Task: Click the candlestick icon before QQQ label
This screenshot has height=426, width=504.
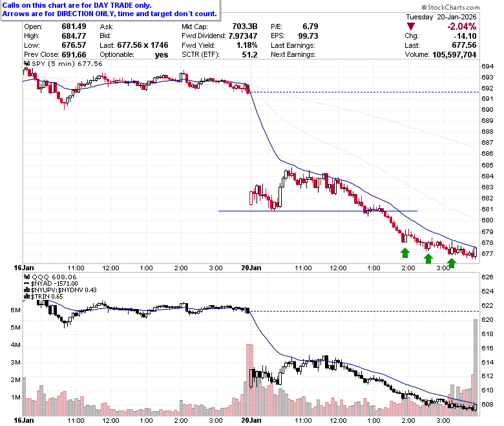Action: click(27, 277)
